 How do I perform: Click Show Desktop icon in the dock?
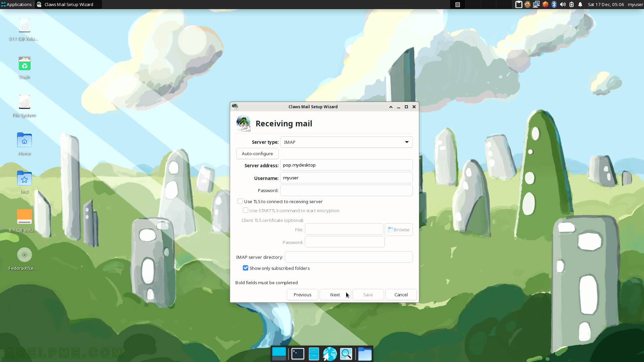click(279, 354)
